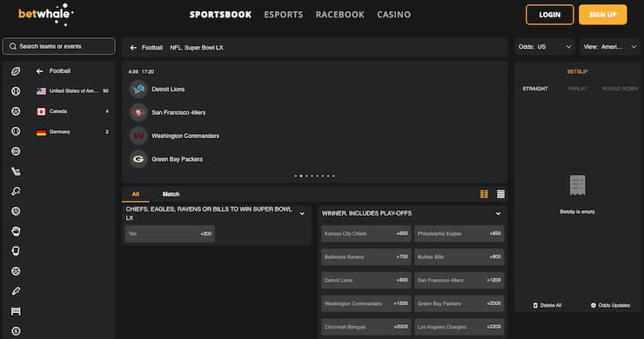
Task: Click the Detroit Lions team name
Action: coord(168,89)
